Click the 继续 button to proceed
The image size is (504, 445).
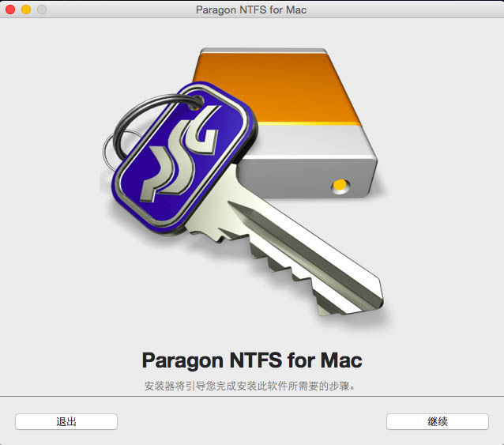[x=438, y=421]
